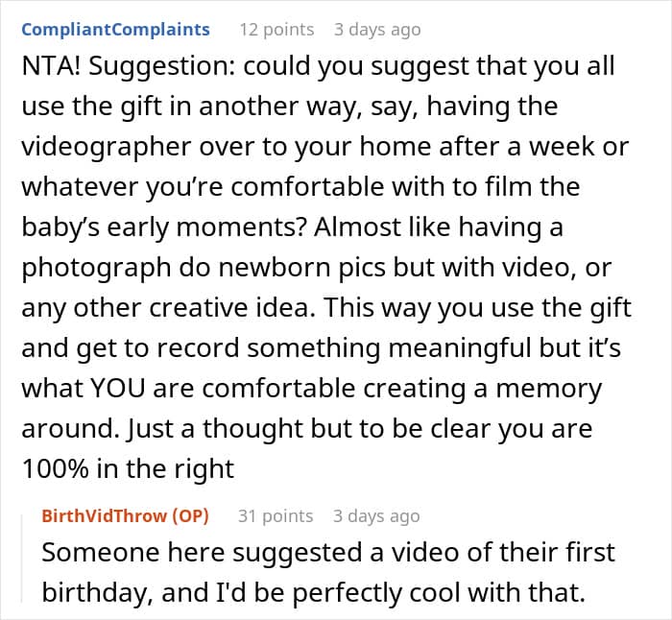The image size is (672, 620).
Task: Click the "31 points" score
Action: pyautogui.click(x=275, y=515)
